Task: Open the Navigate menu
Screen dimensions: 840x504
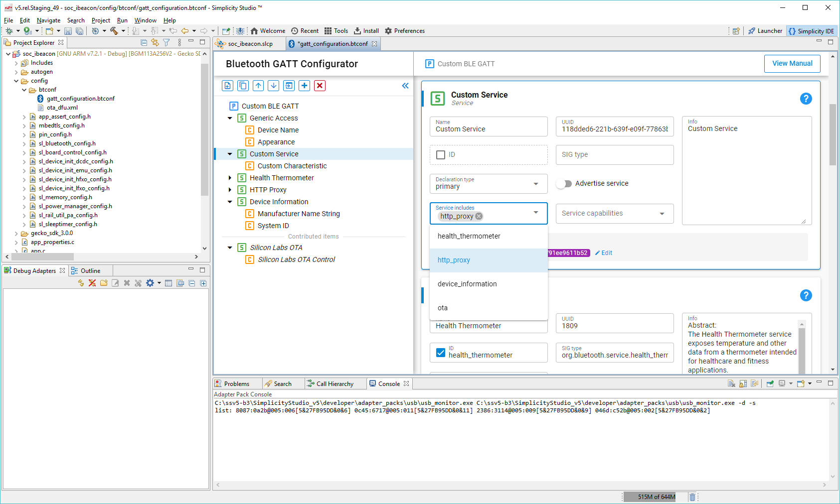Action: tap(48, 20)
